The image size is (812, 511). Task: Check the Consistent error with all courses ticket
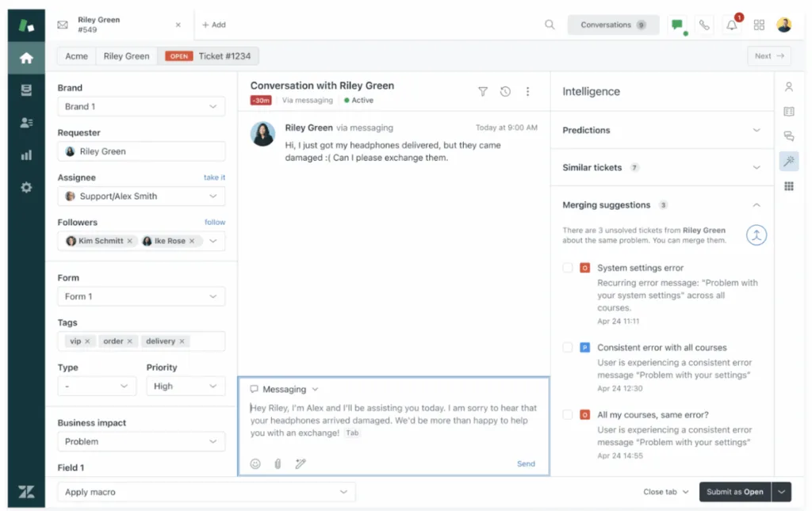568,348
